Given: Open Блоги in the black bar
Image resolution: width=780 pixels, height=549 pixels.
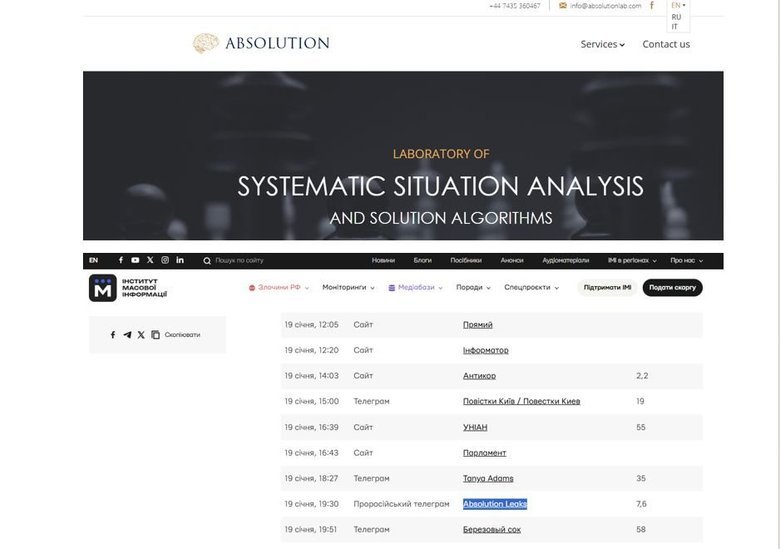Looking at the screenshot, I should point(422,260).
